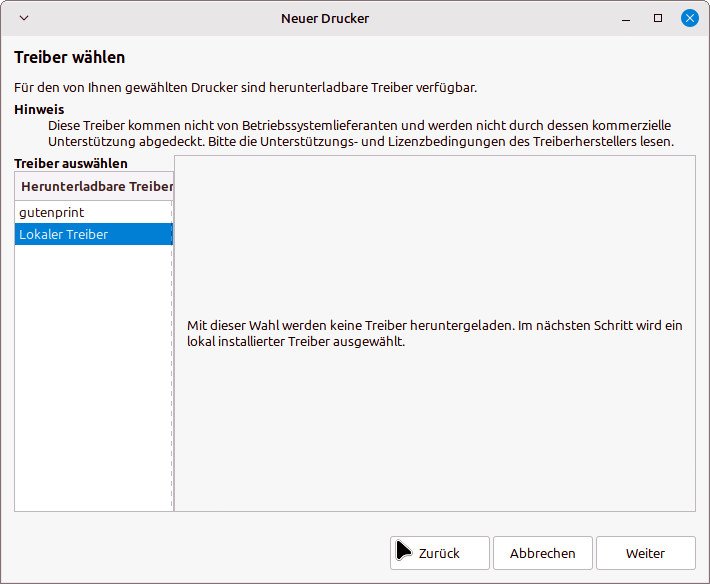Click the note about Betriebssystemlieferanten
This screenshot has width=710, height=584.
[x=361, y=134]
